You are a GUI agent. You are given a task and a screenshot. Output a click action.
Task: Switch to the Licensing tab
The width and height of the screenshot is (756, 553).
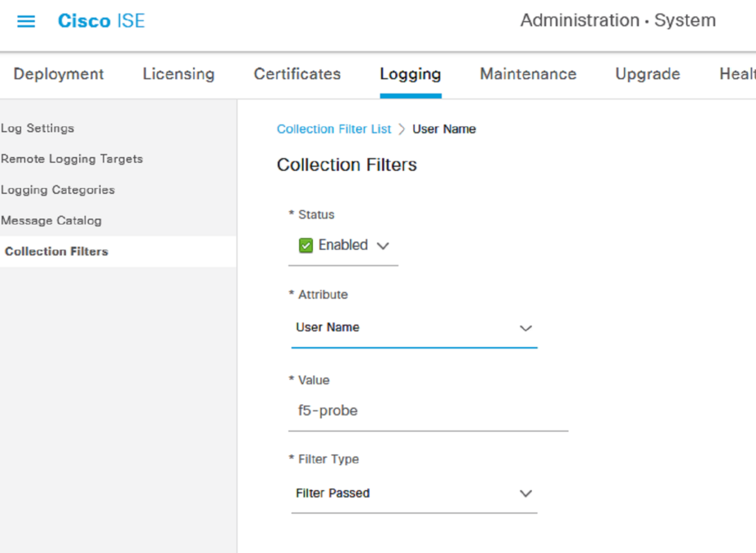(179, 74)
